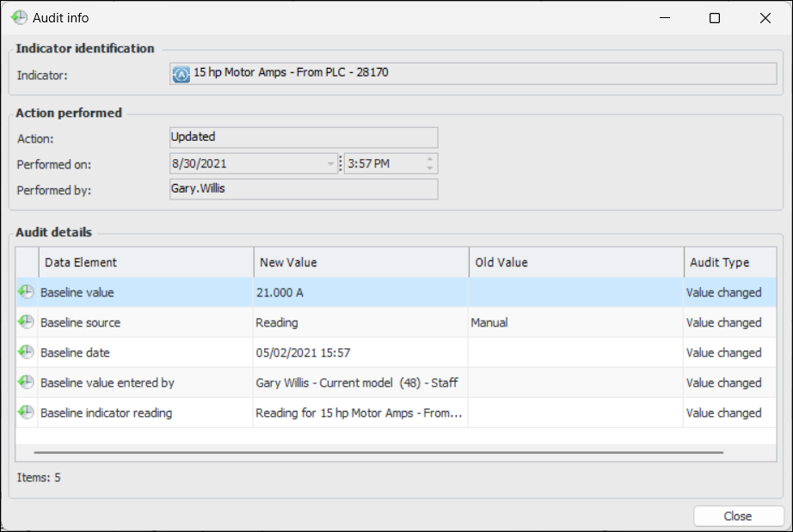The width and height of the screenshot is (793, 532).
Task: Maximize the Audit info window
Action: coord(715,18)
